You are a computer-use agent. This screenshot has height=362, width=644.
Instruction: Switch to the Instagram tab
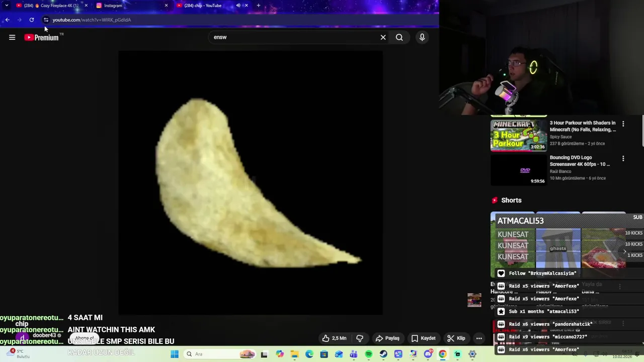pyautogui.click(x=132, y=6)
